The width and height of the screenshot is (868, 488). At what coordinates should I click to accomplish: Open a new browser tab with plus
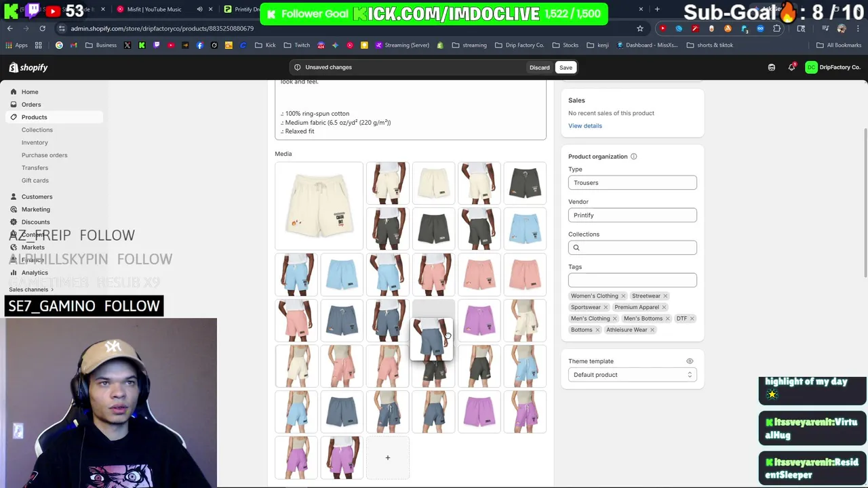coord(657,9)
